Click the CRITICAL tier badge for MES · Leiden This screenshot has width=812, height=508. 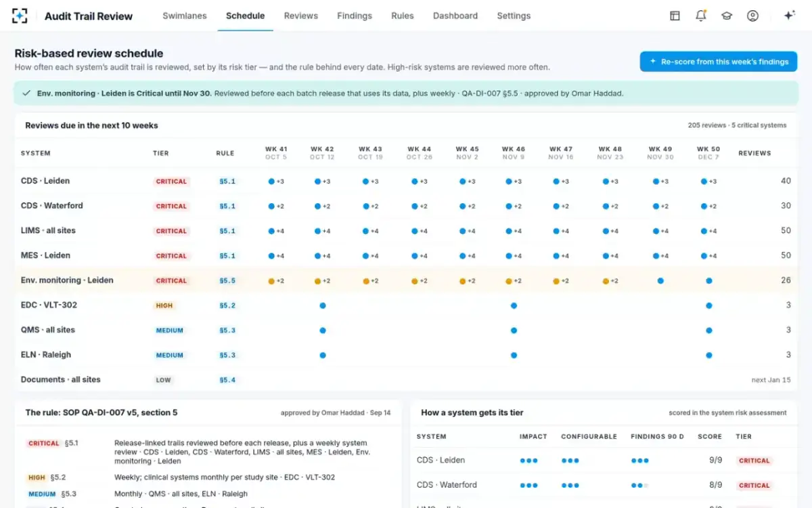tap(171, 256)
